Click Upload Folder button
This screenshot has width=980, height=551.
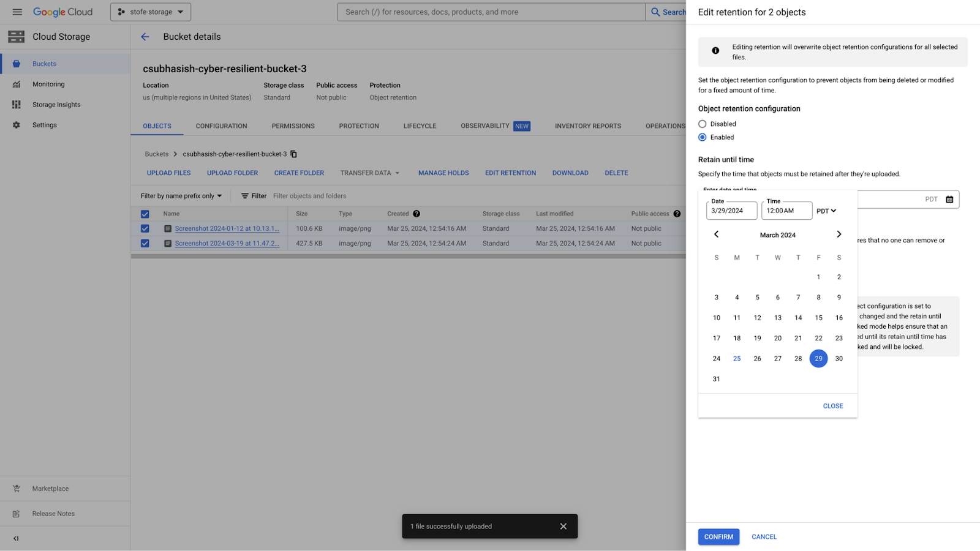click(233, 173)
